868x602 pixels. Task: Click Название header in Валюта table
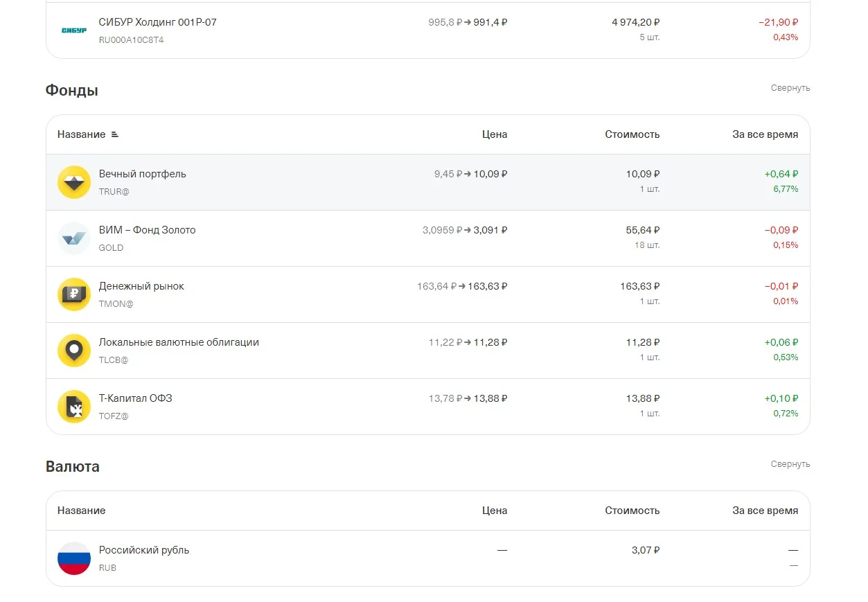click(82, 511)
